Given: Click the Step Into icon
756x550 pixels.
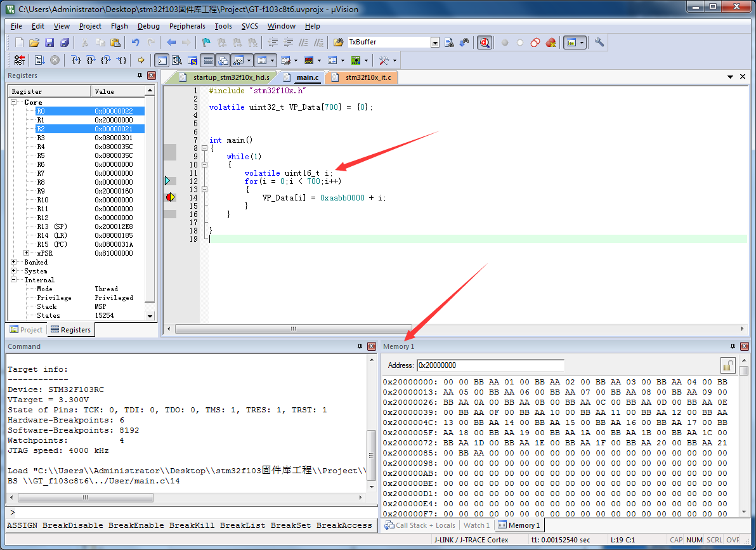Looking at the screenshot, I should [x=76, y=60].
